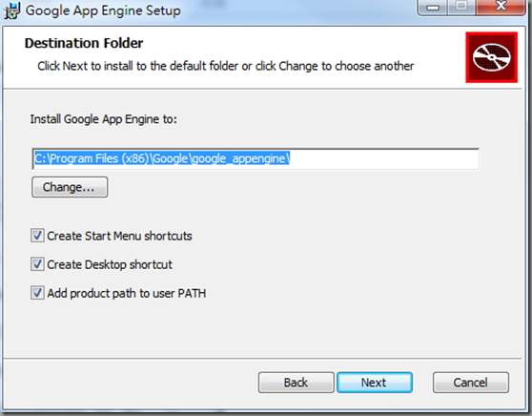The width and height of the screenshot is (532, 416).
Task: Proceed with the Next button
Action: [375, 383]
